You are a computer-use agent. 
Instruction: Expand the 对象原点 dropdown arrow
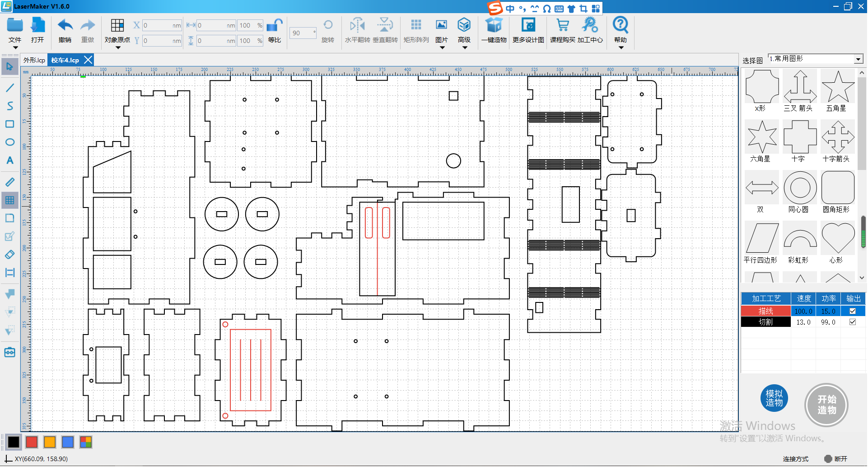click(x=118, y=47)
